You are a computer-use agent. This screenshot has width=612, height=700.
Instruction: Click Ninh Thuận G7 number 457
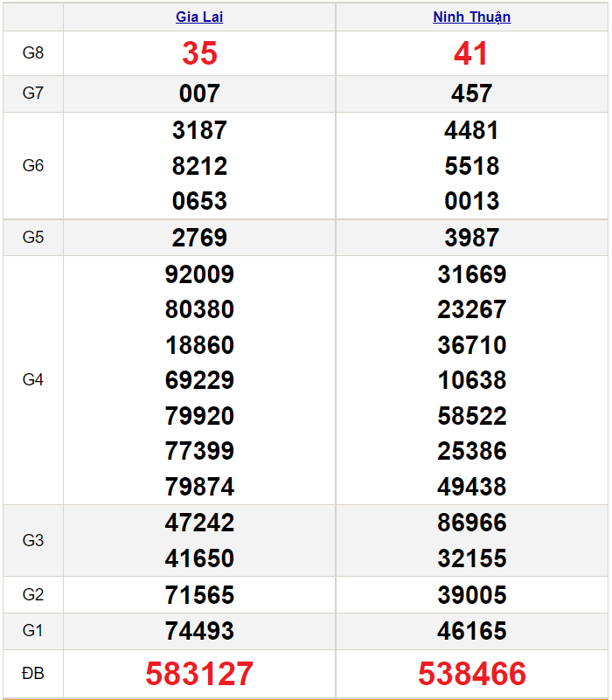click(x=472, y=94)
